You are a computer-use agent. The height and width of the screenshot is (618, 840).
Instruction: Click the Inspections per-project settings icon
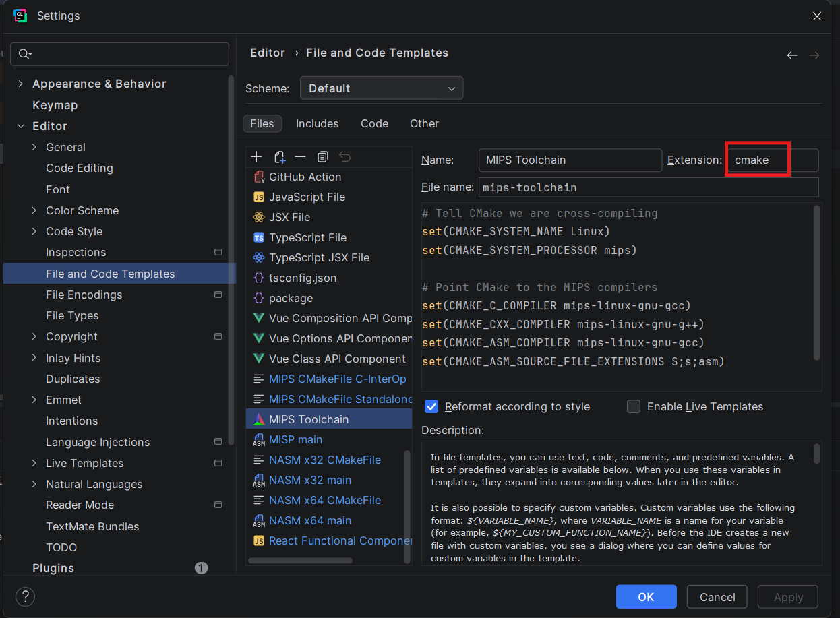tap(218, 252)
